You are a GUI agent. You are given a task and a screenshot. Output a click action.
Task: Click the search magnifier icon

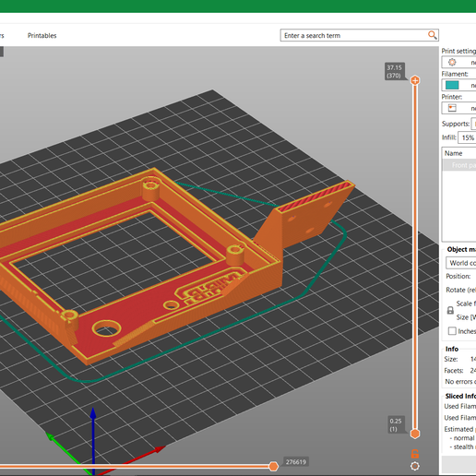click(432, 35)
